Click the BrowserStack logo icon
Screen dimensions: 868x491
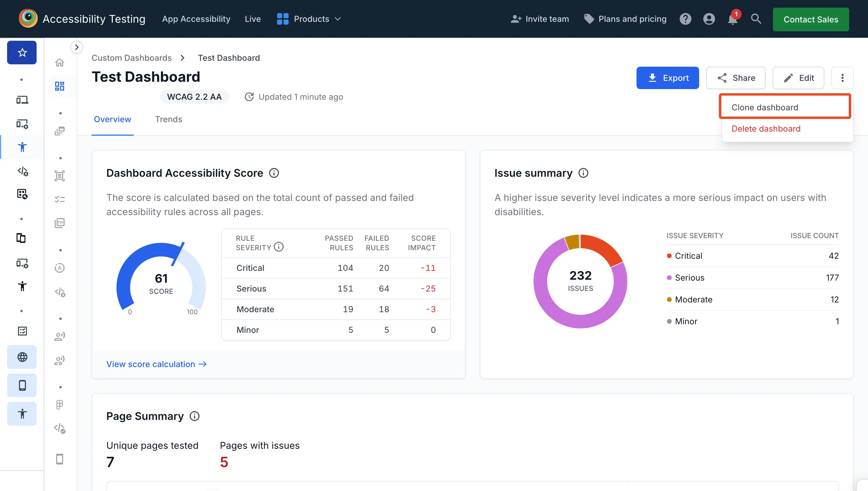28,18
